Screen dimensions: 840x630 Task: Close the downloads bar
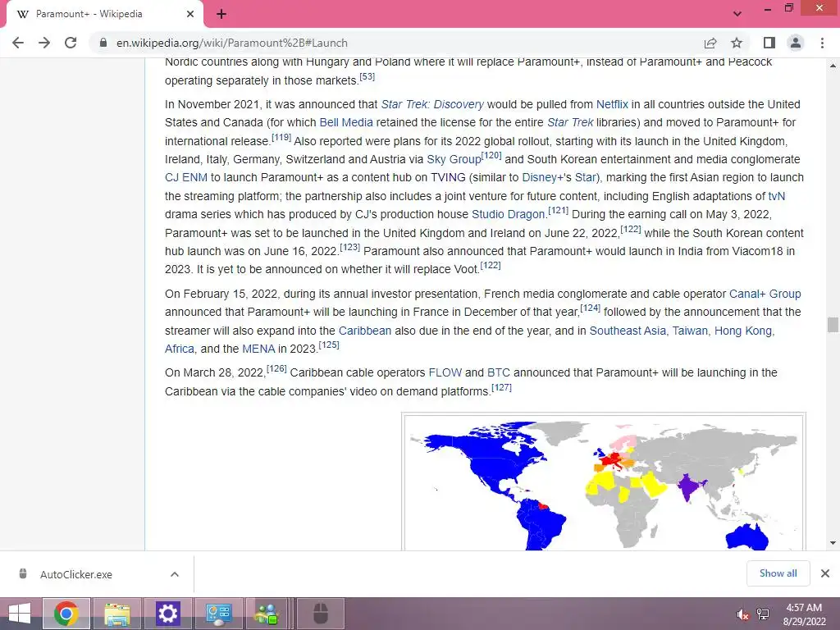tap(825, 573)
